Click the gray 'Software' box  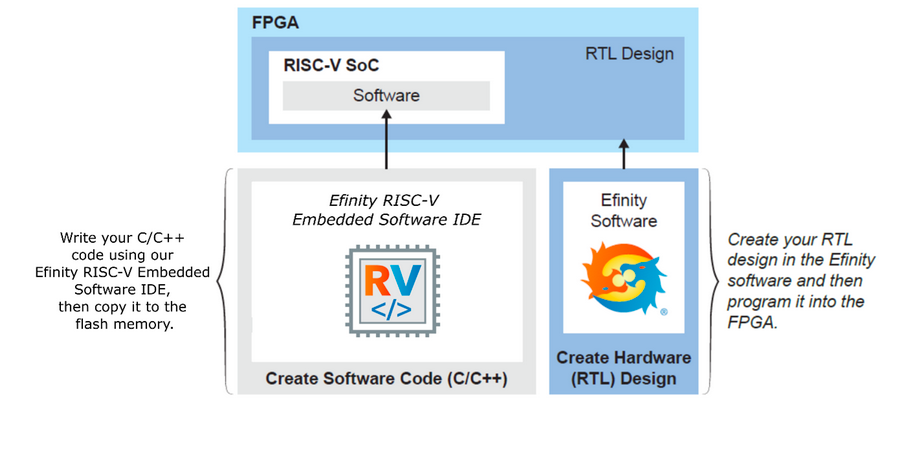point(386,96)
